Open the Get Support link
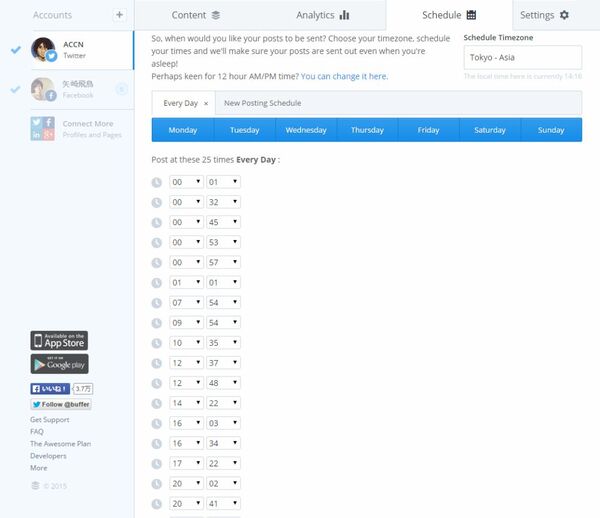Image resolution: width=600 pixels, height=518 pixels. 50,420
